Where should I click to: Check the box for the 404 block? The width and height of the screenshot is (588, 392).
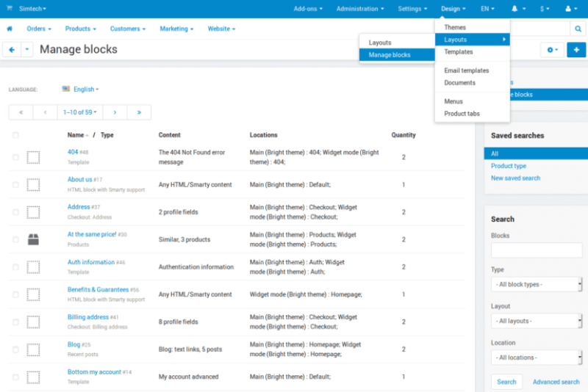pyautogui.click(x=16, y=157)
